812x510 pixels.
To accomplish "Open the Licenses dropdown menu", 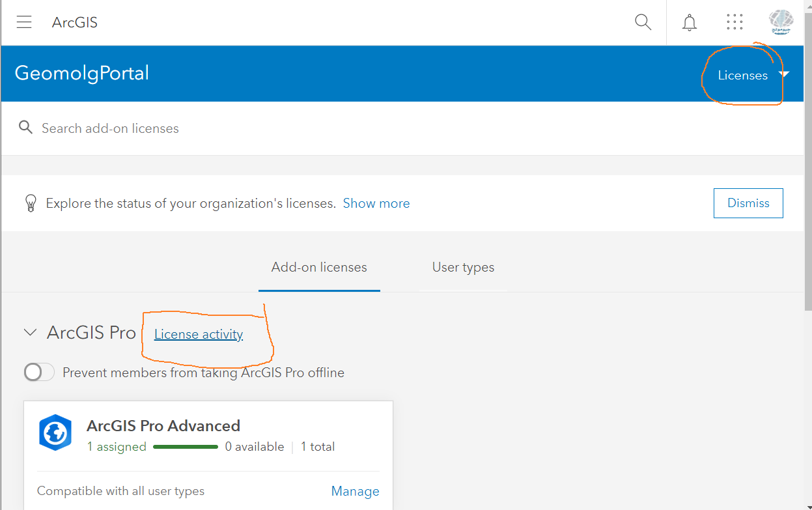I will [x=753, y=75].
